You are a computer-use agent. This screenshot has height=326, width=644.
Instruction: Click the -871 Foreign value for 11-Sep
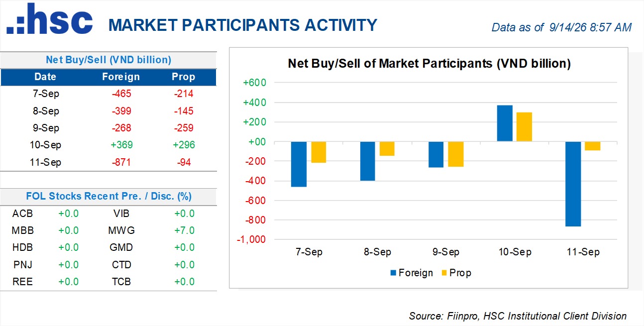121,162
